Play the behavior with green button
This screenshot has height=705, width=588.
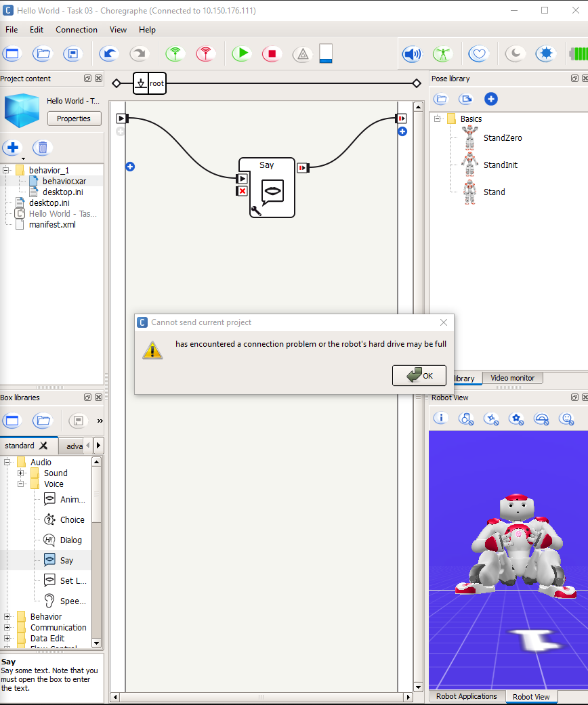point(242,54)
